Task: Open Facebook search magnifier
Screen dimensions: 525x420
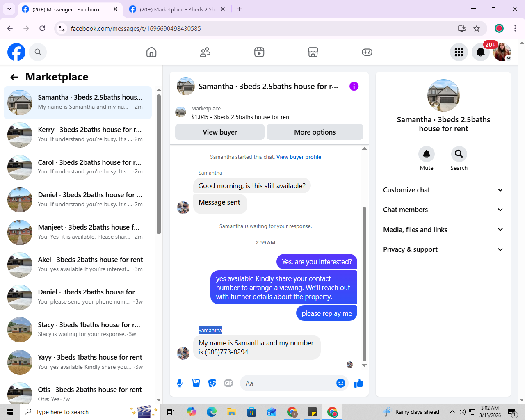Action: [x=38, y=52]
